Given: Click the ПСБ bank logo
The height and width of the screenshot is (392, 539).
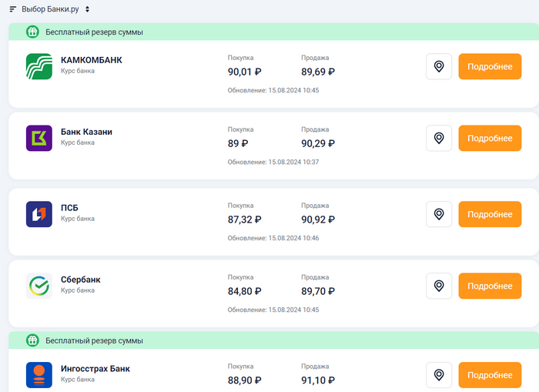Looking at the screenshot, I should click(39, 214).
